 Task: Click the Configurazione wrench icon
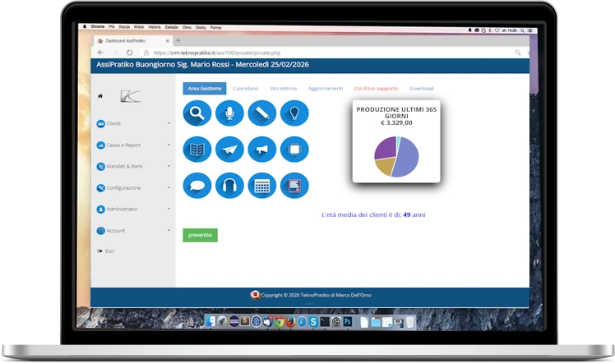click(100, 187)
